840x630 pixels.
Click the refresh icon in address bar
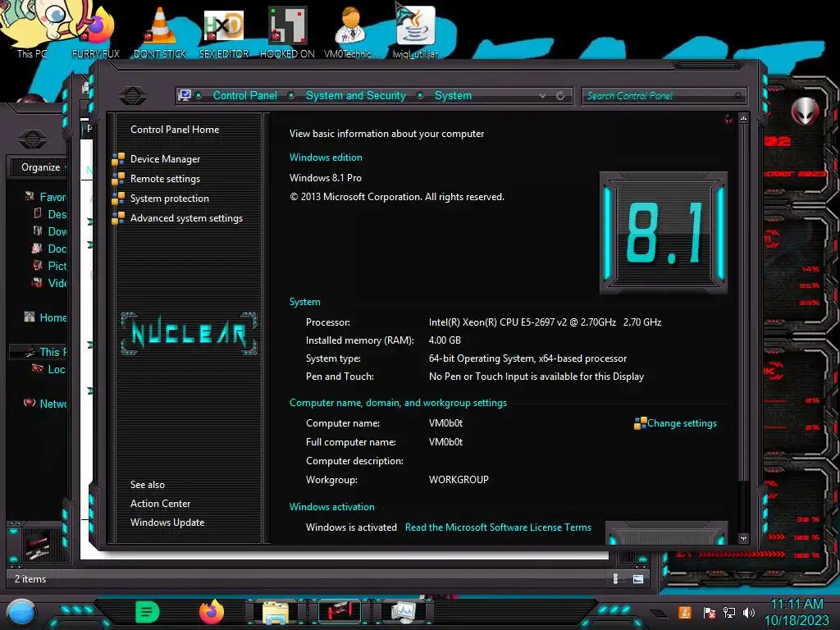pyautogui.click(x=560, y=95)
